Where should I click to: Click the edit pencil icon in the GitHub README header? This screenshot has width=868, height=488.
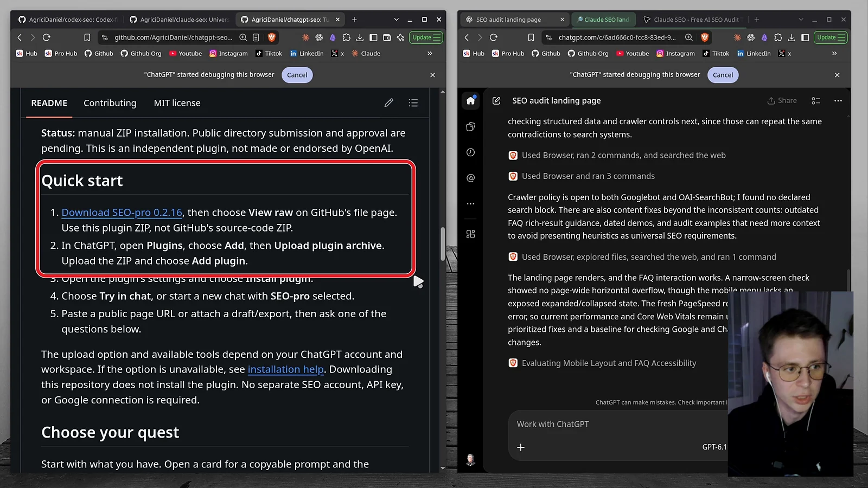(x=389, y=103)
